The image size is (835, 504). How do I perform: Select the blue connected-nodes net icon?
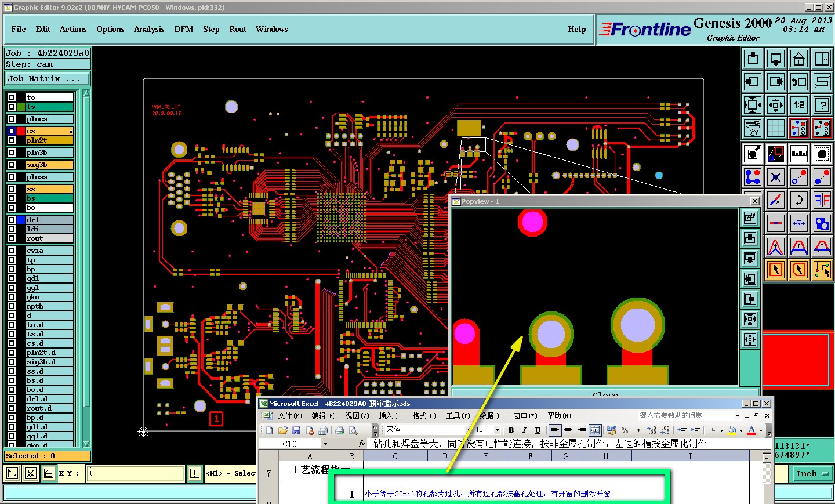pos(753,177)
